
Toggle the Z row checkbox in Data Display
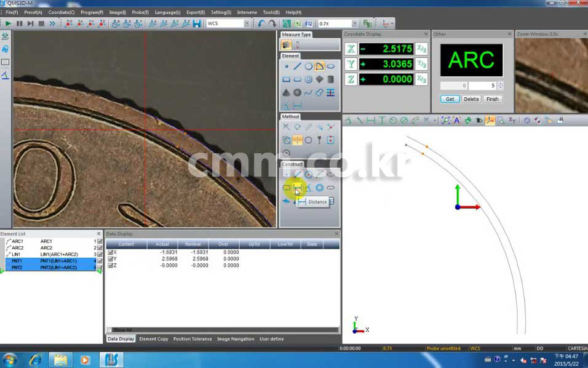point(110,265)
